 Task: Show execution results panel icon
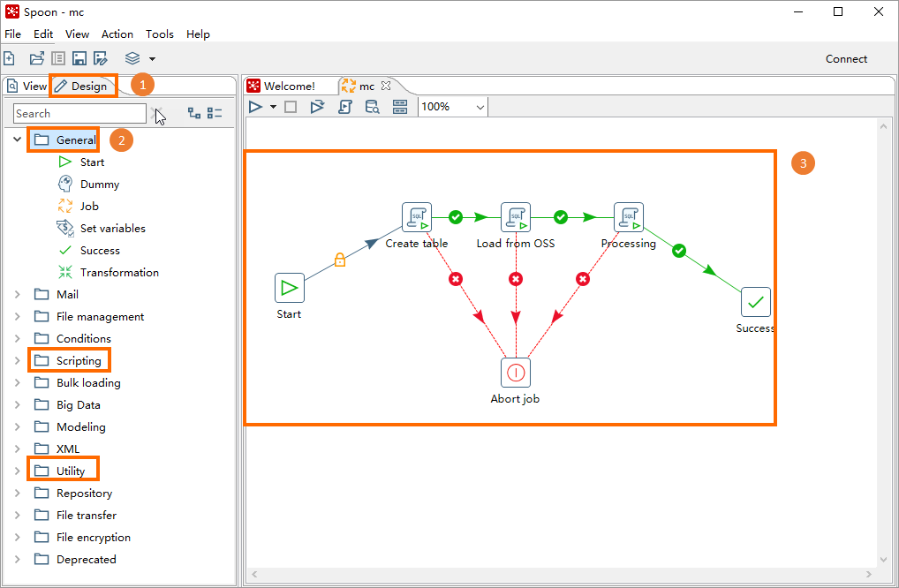click(x=399, y=107)
